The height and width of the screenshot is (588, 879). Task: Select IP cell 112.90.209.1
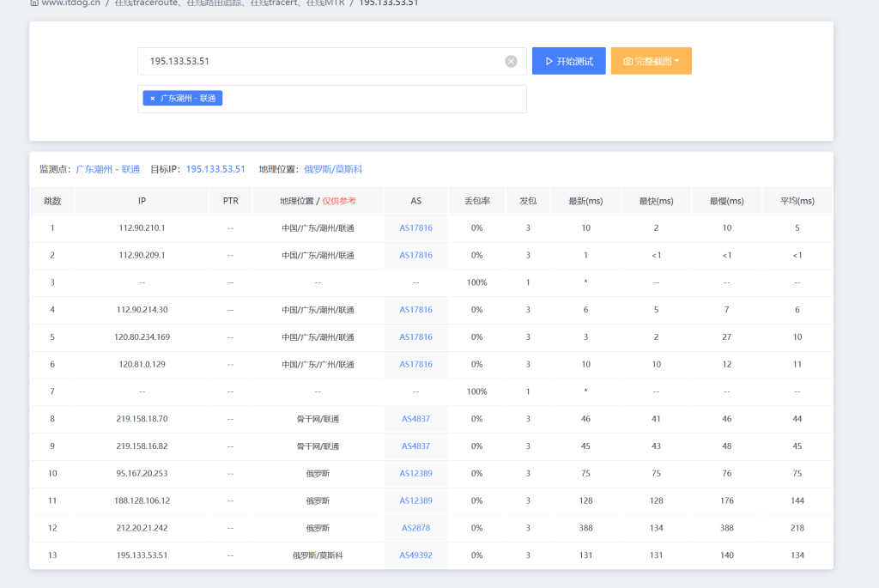pyautogui.click(x=142, y=255)
